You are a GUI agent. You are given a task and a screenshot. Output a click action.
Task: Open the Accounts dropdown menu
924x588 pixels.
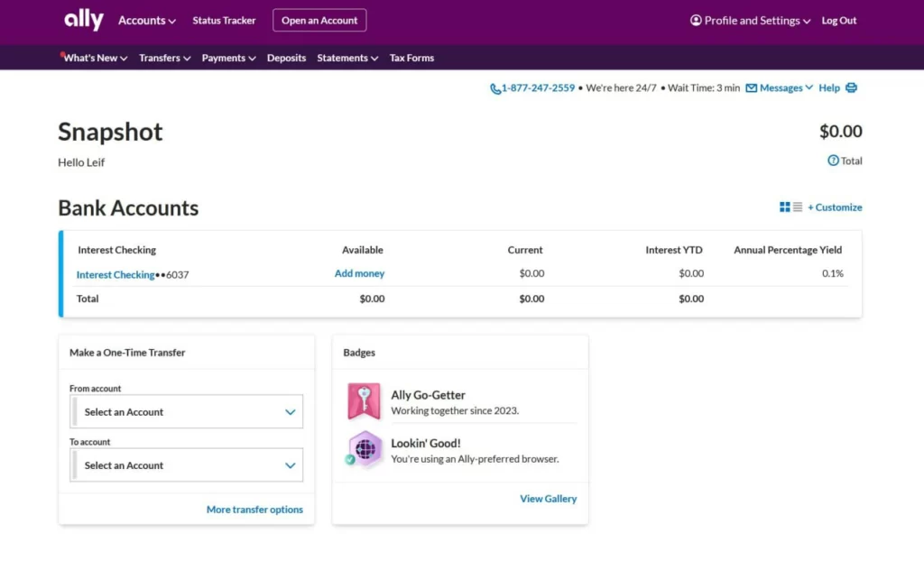pyautogui.click(x=147, y=21)
